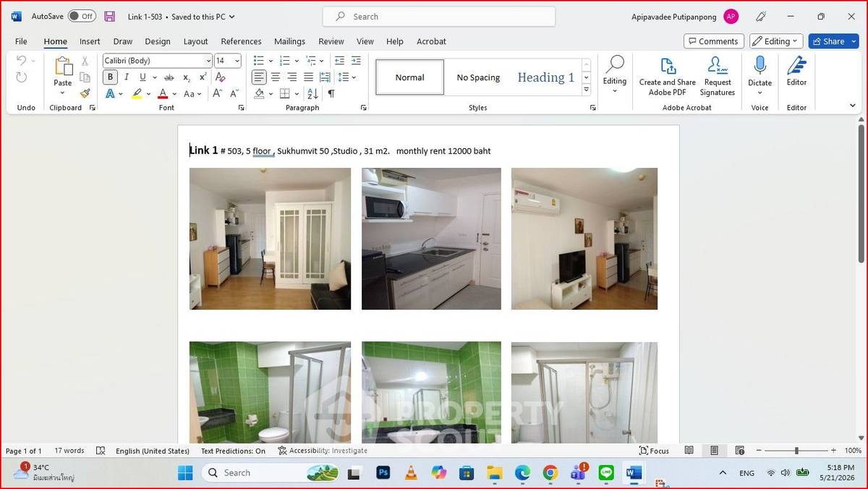This screenshot has height=489, width=868.
Task: Open the Editing mode dropdown button
Action: coord(776,41)
